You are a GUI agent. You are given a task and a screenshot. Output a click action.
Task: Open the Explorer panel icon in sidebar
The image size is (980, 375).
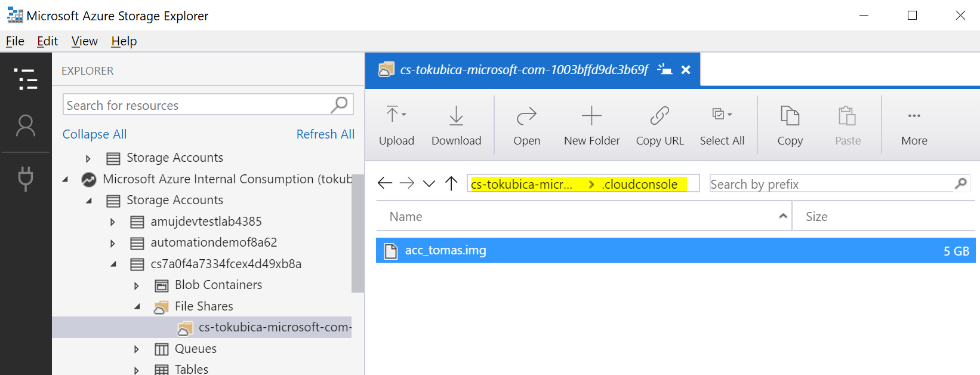26,79
